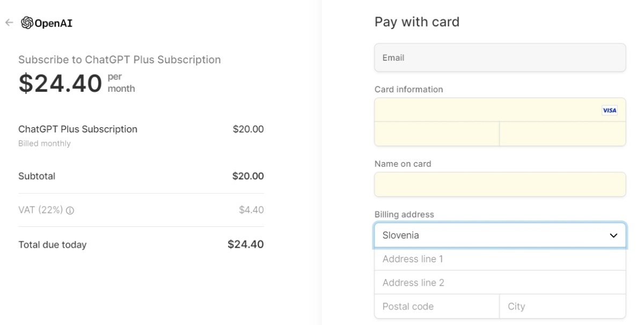
Task: Click the OpenAI brand name text
Action: (54, 23)
